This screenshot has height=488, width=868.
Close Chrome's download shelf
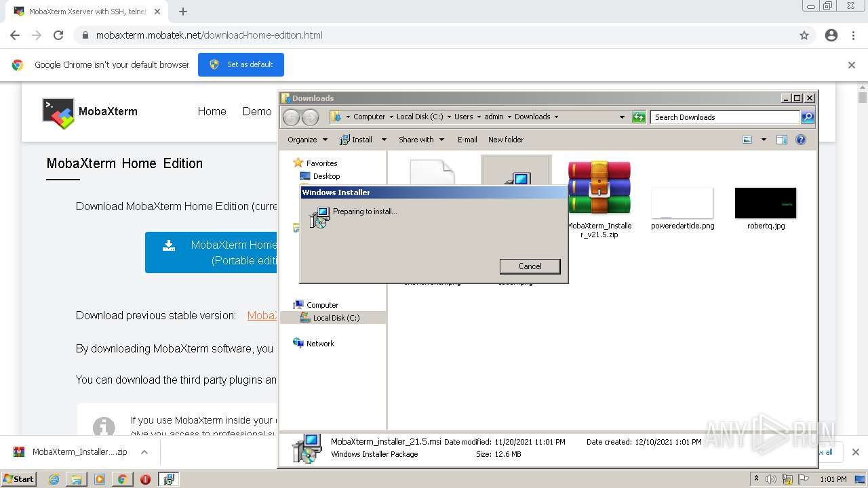coord(855,452)
